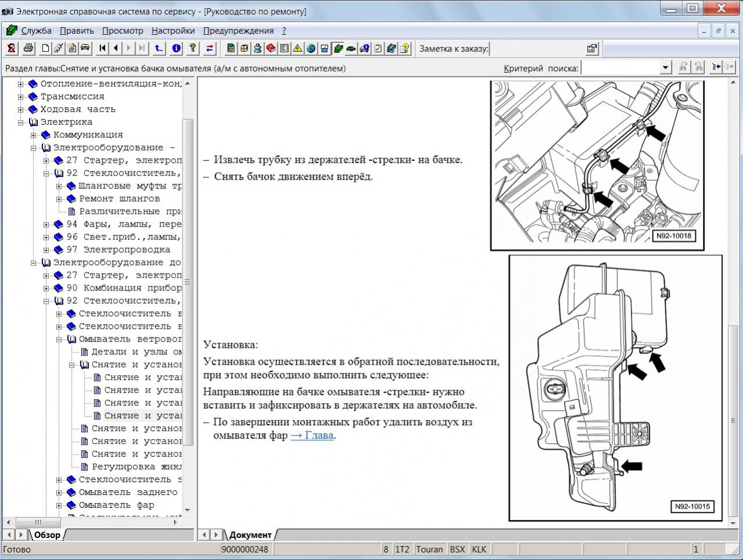The image size is (743, 560).
Task: Click the yellow question mark help icon
Action: click(x=193, y=48)
